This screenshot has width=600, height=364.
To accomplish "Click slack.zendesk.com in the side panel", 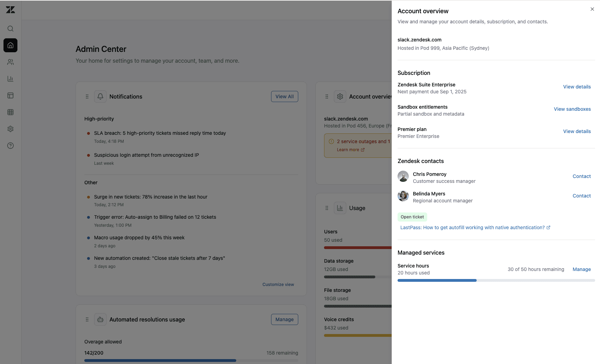I will [420, 40].
